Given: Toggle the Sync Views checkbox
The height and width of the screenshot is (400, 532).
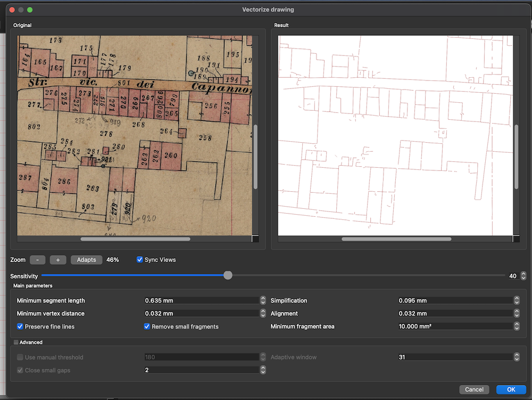Looking at the screenshot, I should 139,260.
